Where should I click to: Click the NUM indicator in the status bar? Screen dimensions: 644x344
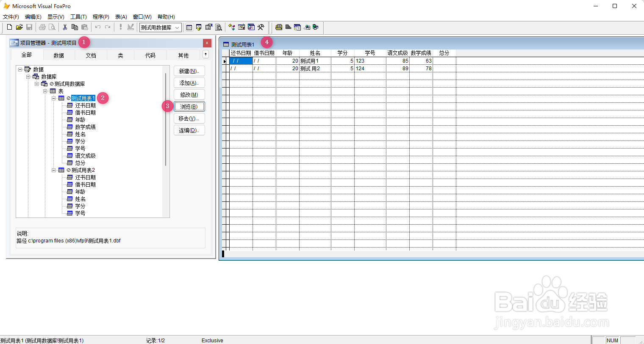tap(612, 341)
